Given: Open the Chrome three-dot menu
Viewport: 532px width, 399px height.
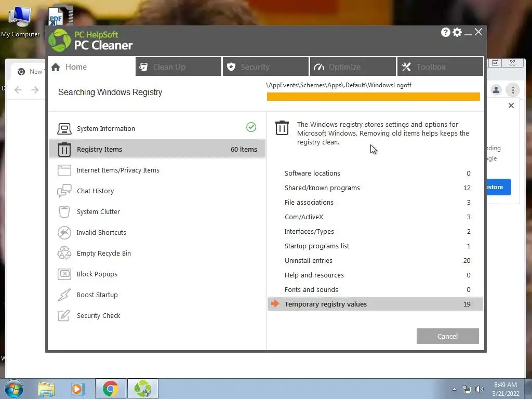Looking at the screenshot, I should pos(513,90).
